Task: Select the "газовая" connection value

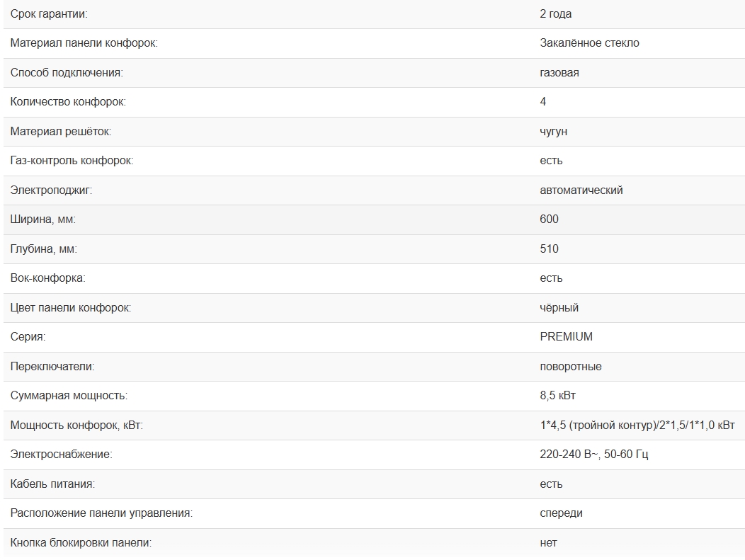Action: 559,73
